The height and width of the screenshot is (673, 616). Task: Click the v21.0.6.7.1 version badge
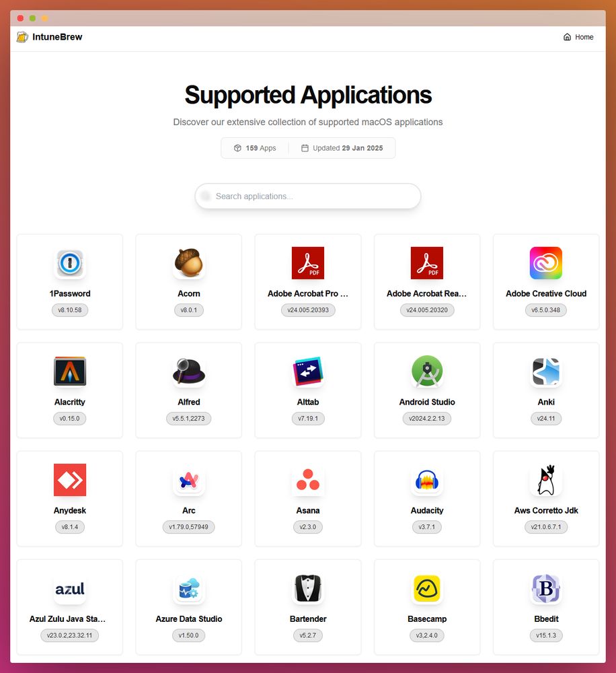pyautogui.click(x=546, y=527)
